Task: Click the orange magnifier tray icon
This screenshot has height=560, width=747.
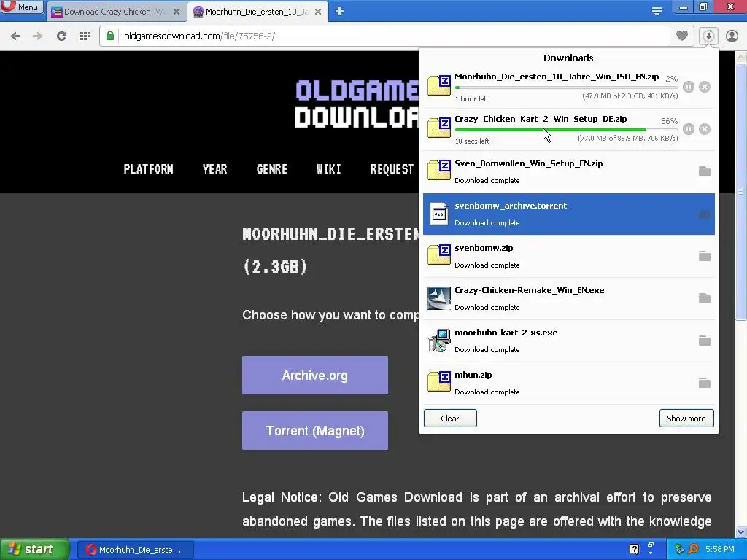Action: 694,549
